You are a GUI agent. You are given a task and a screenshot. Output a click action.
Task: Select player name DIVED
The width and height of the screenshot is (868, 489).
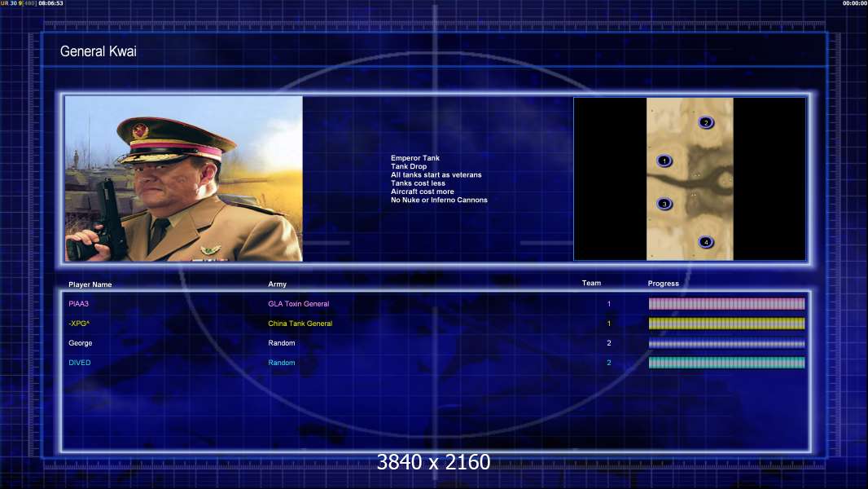tap(80, 363)
